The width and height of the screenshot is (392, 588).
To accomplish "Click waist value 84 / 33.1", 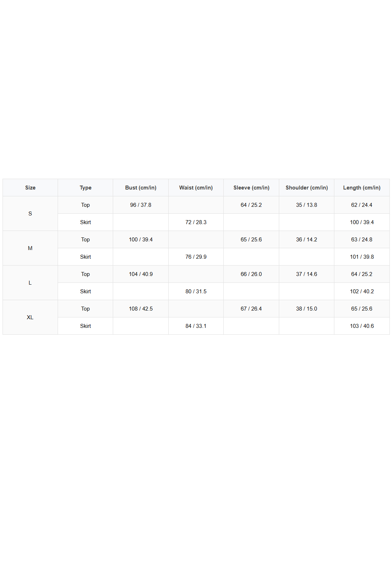I will (196, 326).
